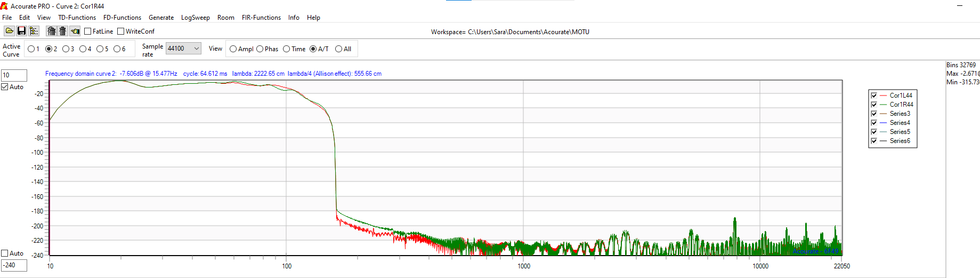This screenshot has width=980, height=278.
Task: Select active curve 2 radio button
Action: pyautogui.click(x=48, y=49)
